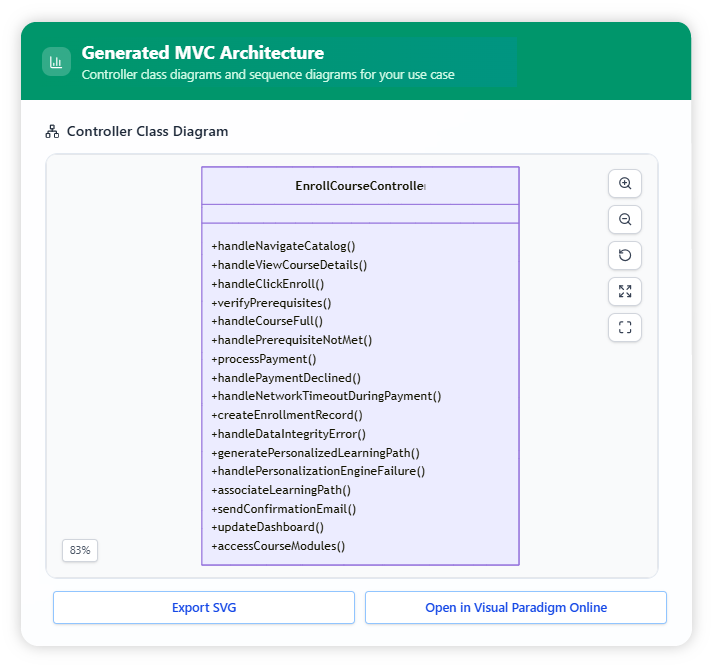Viewport: 712px width, 671px height.
Task: Click the handleNavigateCatalog() method
Action: pos(284,246)
